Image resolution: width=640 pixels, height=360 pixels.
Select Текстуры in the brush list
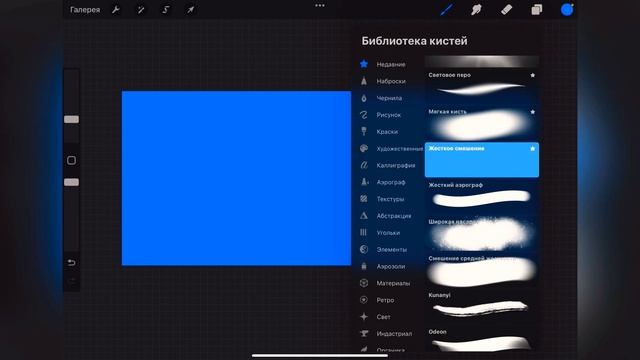pyautogui.click(x=391, y=199)
